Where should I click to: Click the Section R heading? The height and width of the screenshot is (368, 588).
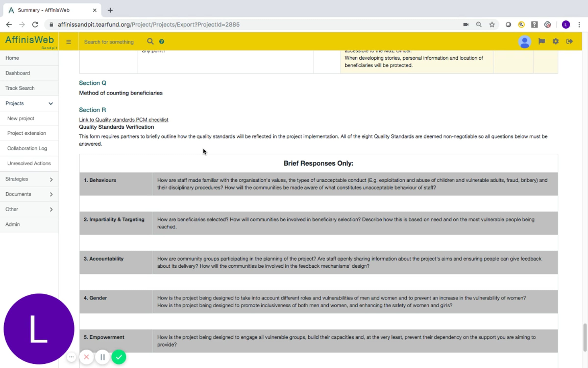coord(92,110)
